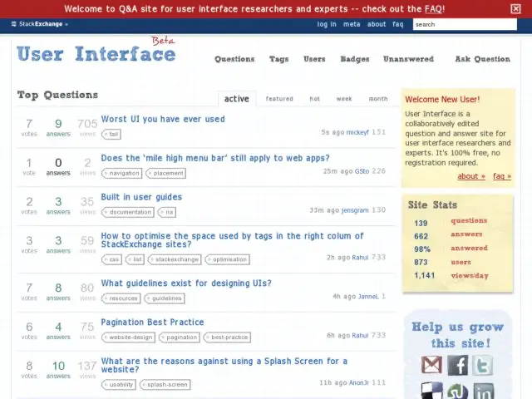Open the 'mile high menu bar' question
532x399 pixels.
point(215,158)
